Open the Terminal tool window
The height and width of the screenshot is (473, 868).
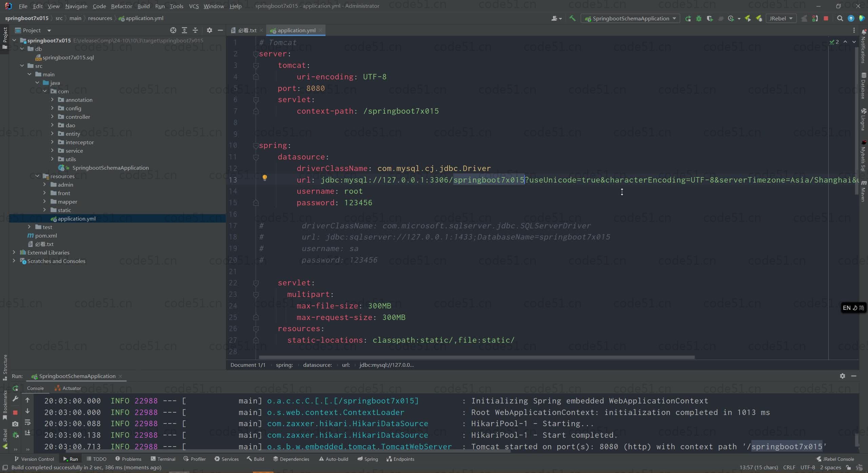(x=163, y=459)
